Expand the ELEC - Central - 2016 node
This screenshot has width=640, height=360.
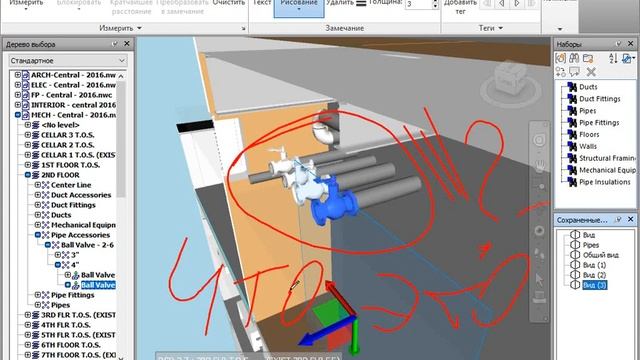[18, 85]
